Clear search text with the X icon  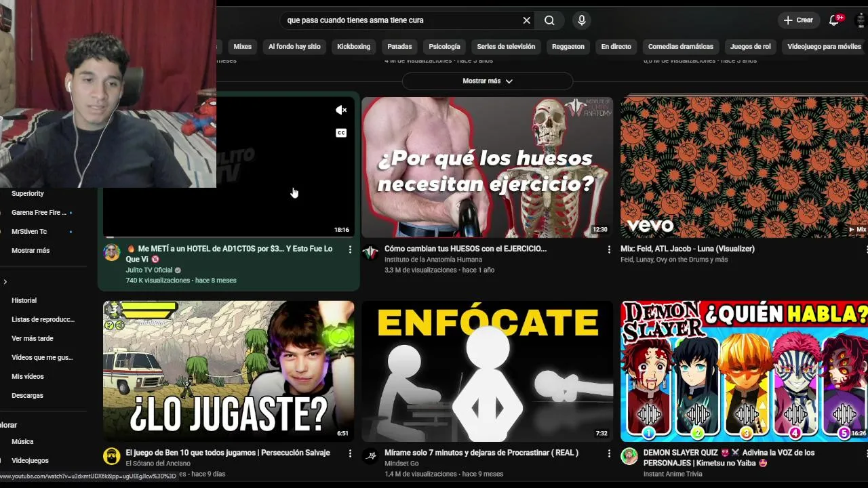pos(526,20)
